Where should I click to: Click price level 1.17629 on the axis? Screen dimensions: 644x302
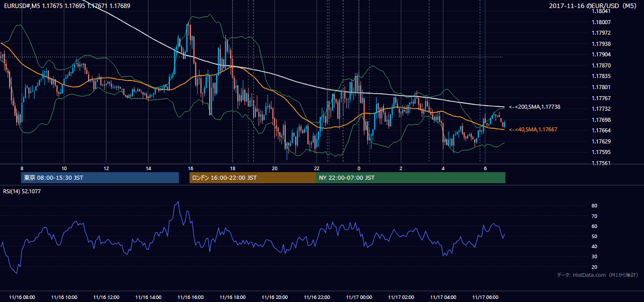pos(601,141)
